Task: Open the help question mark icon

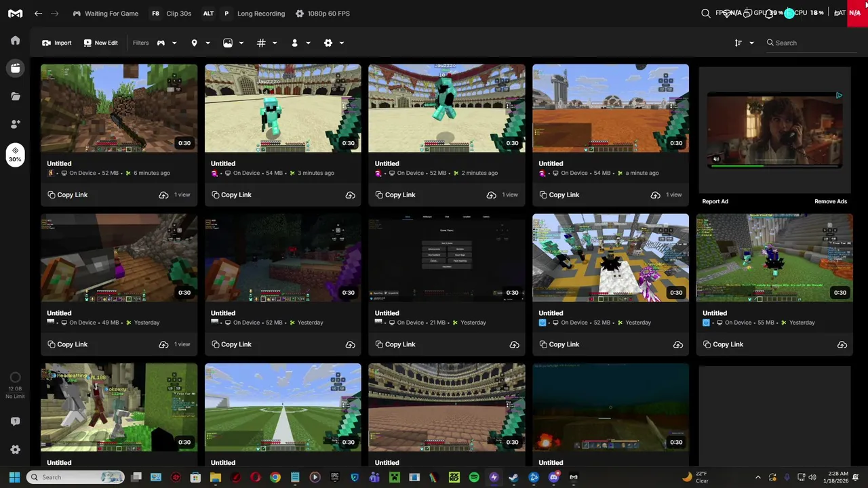Action: [15, 421]
